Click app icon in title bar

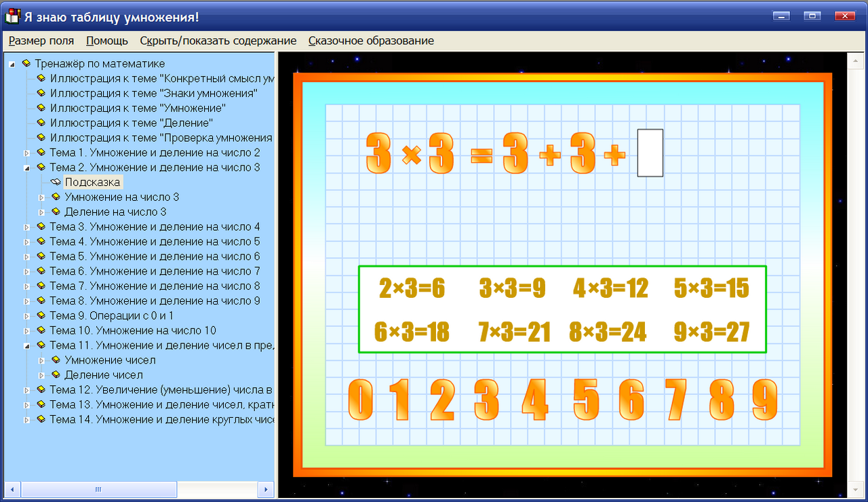coord(12,16)
